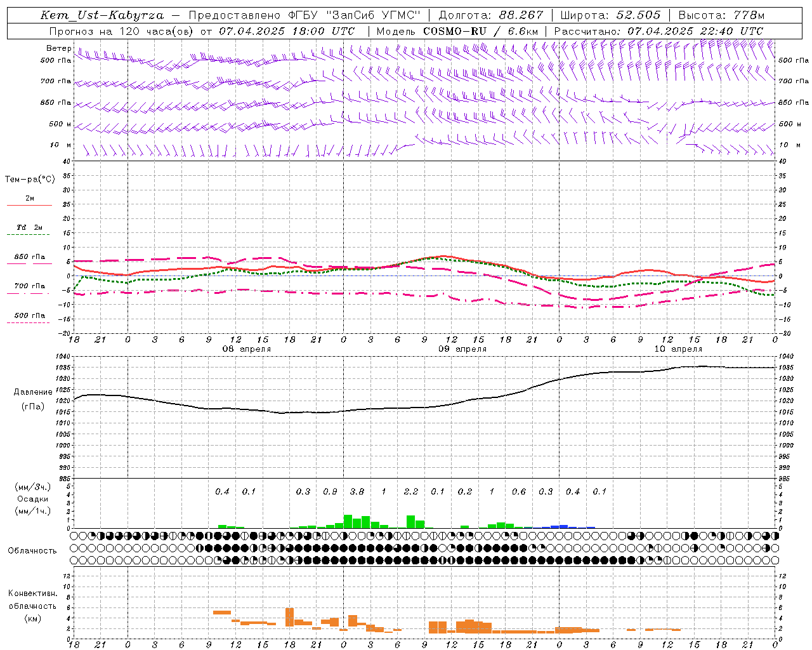The width and height of the screenshot is (812, 650).
Task: Click the 09 апреля date label
Action: click(x=462, y=349)
